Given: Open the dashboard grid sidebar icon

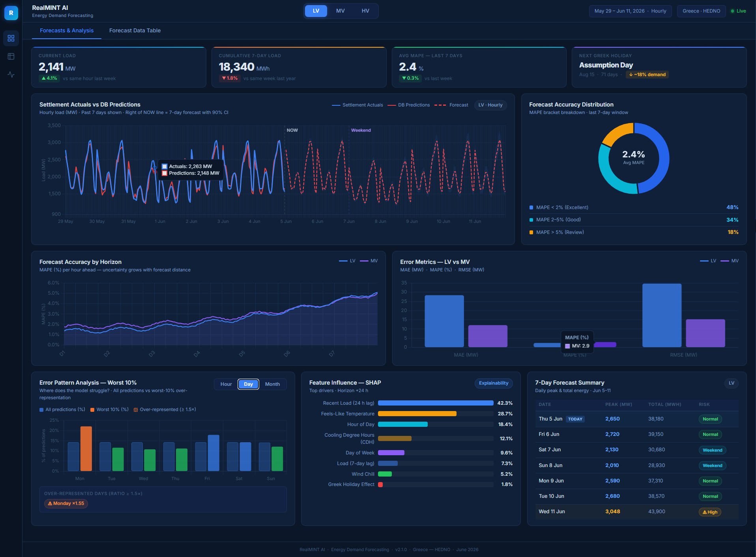Looking at the screenshot, I should (x=11, y=38).
